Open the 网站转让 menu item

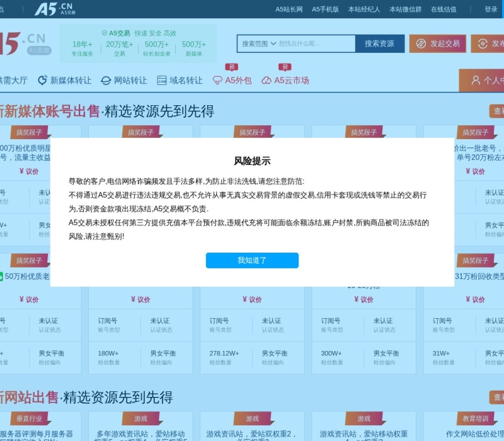click(124, 81)
